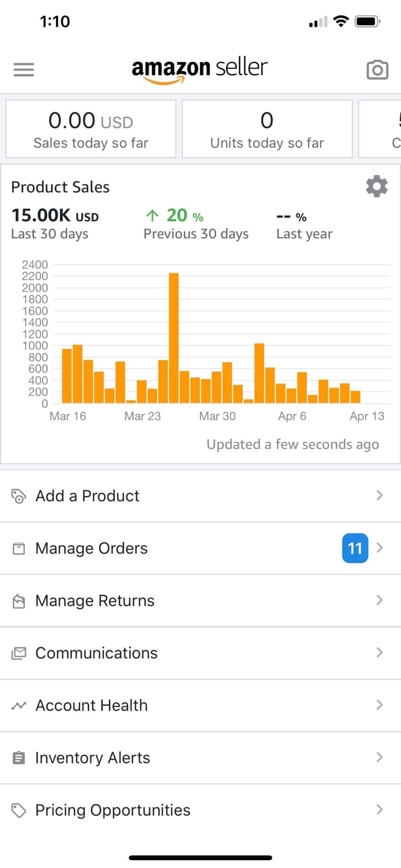Open the hamburger navigation menu
The width and height of the screenshot is (401, 868).
click(x=24, y=69)
